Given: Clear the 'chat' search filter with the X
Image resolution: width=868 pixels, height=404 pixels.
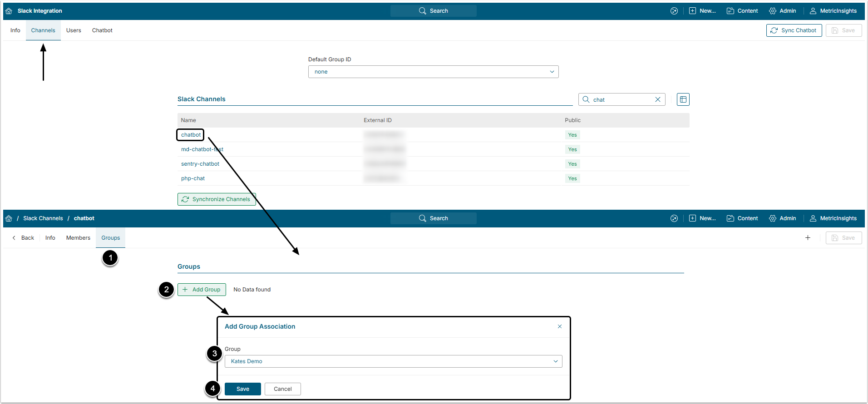Looking at the screenshot, I should click(658, 99).
